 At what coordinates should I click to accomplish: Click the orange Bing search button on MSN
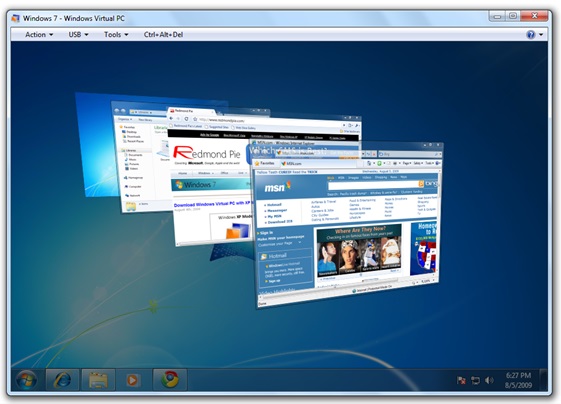pyautogui.click(x=421, y=184)
